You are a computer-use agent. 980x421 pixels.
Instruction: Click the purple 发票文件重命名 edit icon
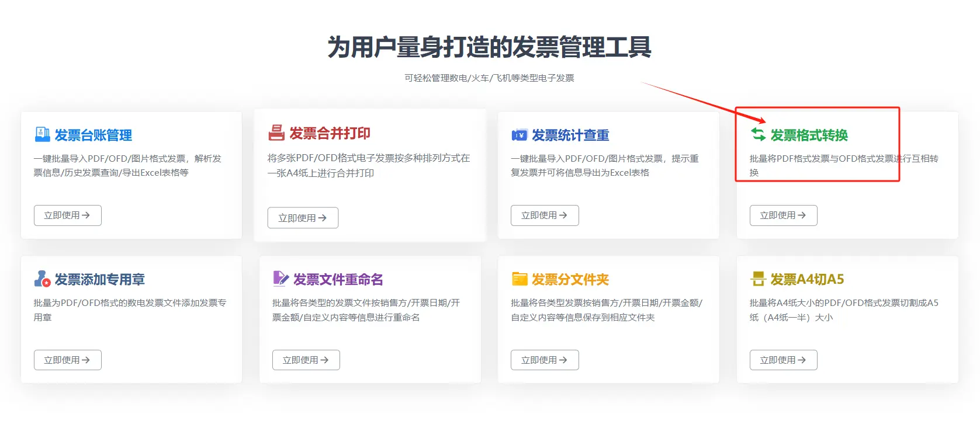click(x=281, y=279)
